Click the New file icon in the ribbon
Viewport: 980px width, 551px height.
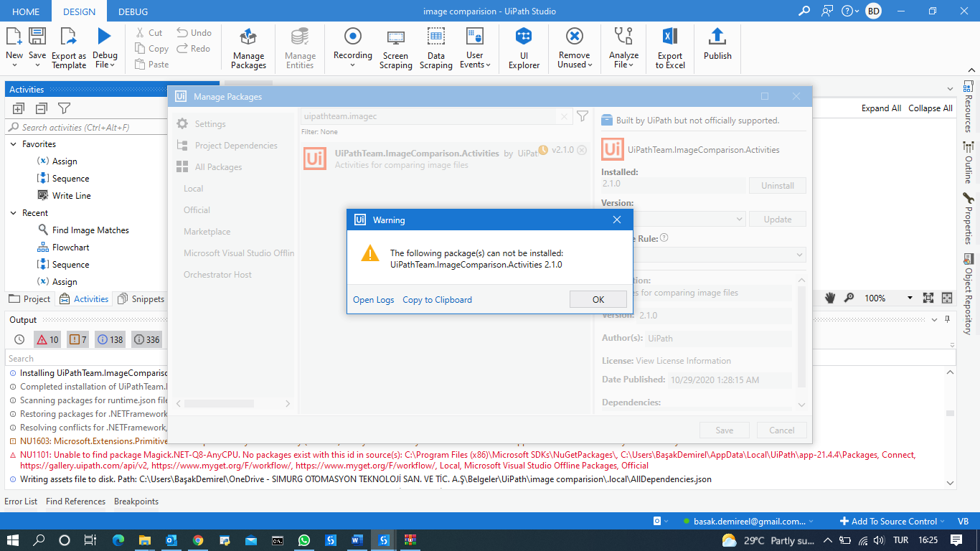point(14,37)
